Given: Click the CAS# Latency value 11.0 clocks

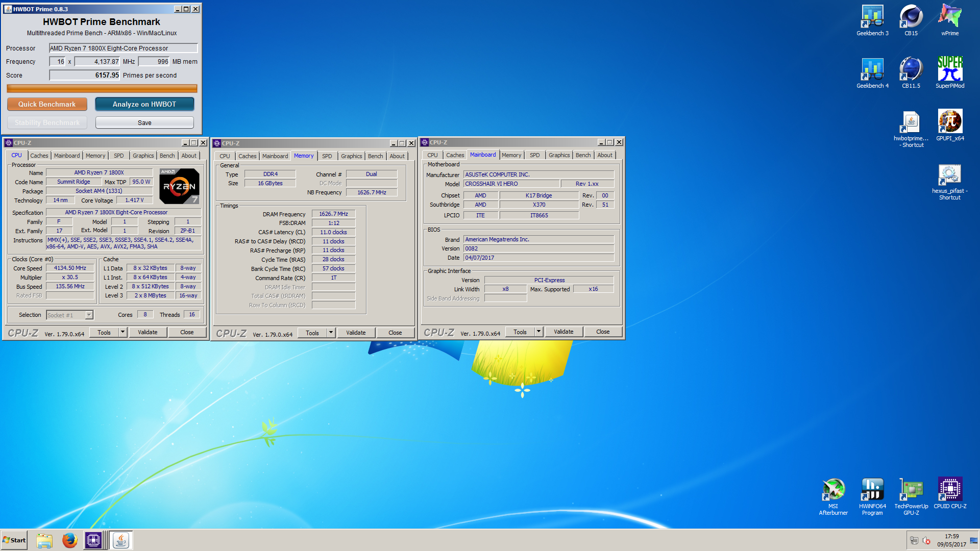Looking at the screenshot, I should tap(333, 232).
